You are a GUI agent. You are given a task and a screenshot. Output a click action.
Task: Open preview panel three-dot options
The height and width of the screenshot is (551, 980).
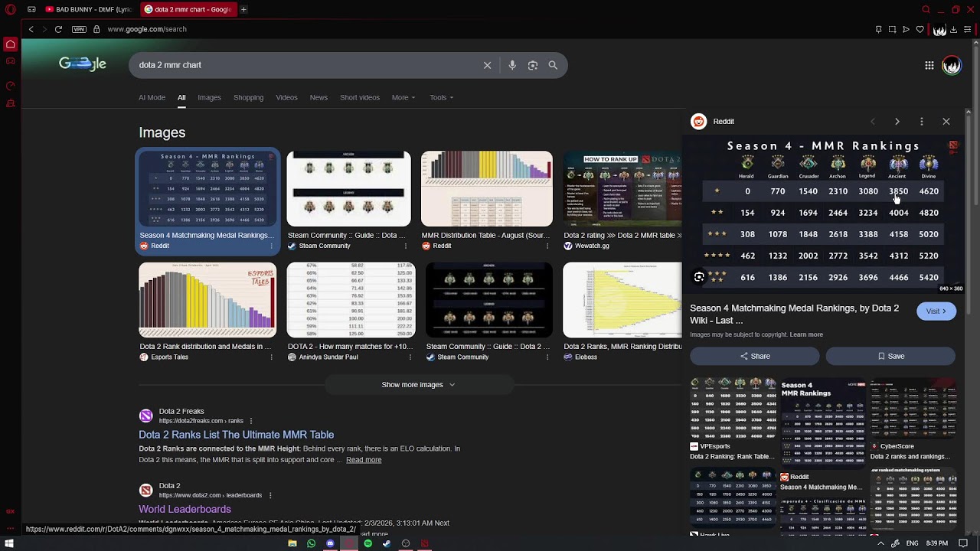click(922, 122)
